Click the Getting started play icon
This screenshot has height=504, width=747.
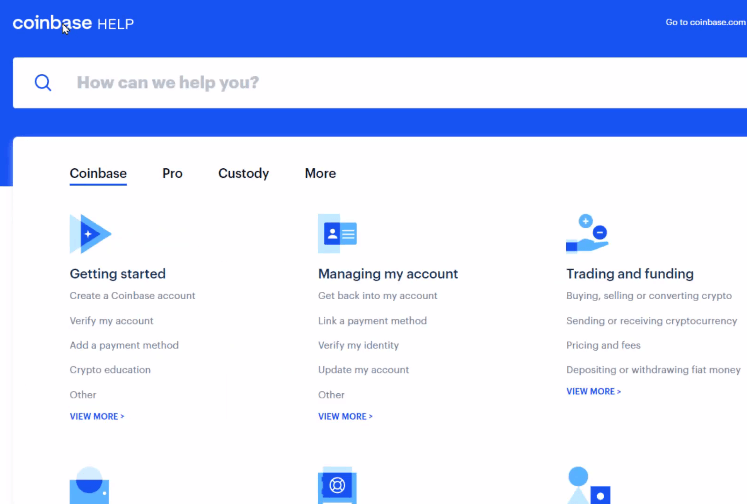click(x=91, y=233)
